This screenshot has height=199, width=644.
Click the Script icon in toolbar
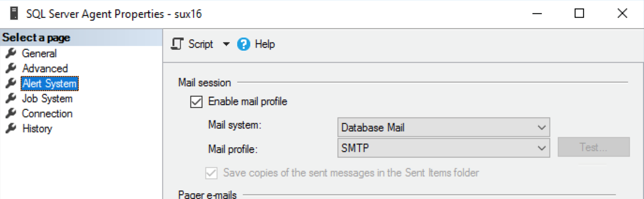pos(177,44)
